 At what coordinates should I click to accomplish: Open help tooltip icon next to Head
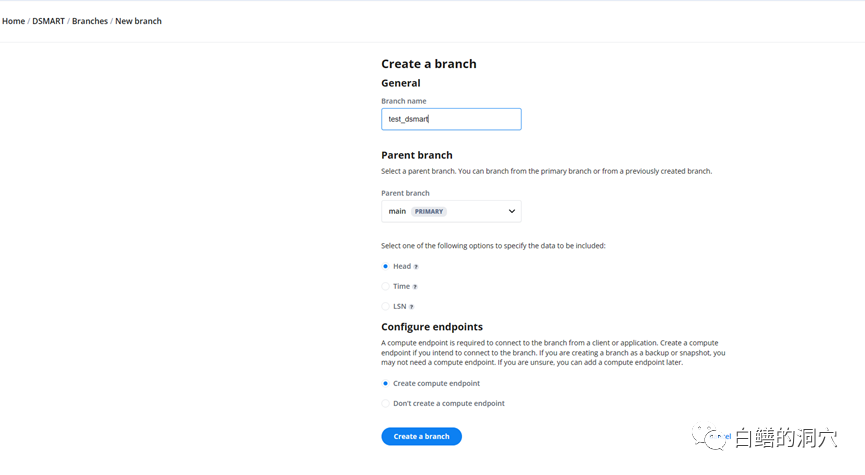coord(416,267)
